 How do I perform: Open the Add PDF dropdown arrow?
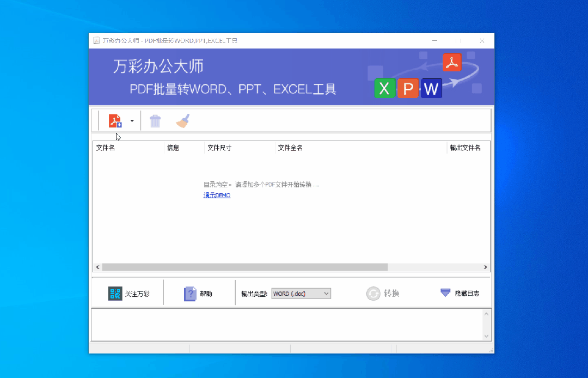click(132, 121)
